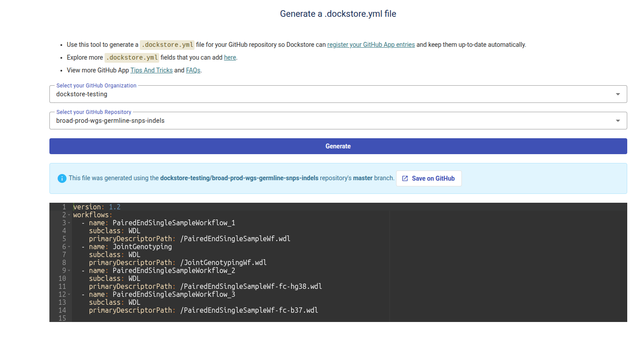The width and height of the screenshot is (644, 337).
Task: Fold the PairedEndSingleSampleWorkflow_1 entry on line 3
Action: [x=69, y=223]
